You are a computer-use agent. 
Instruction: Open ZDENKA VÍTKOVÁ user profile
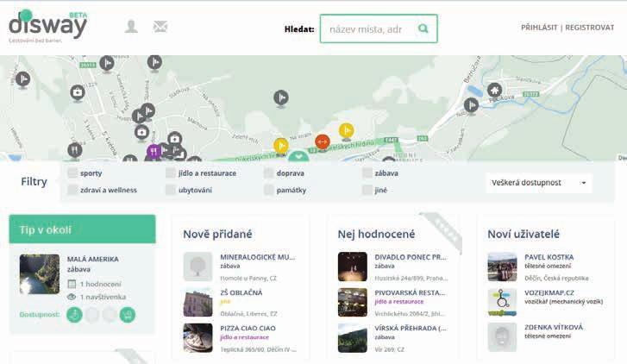(x=554, y=327)
